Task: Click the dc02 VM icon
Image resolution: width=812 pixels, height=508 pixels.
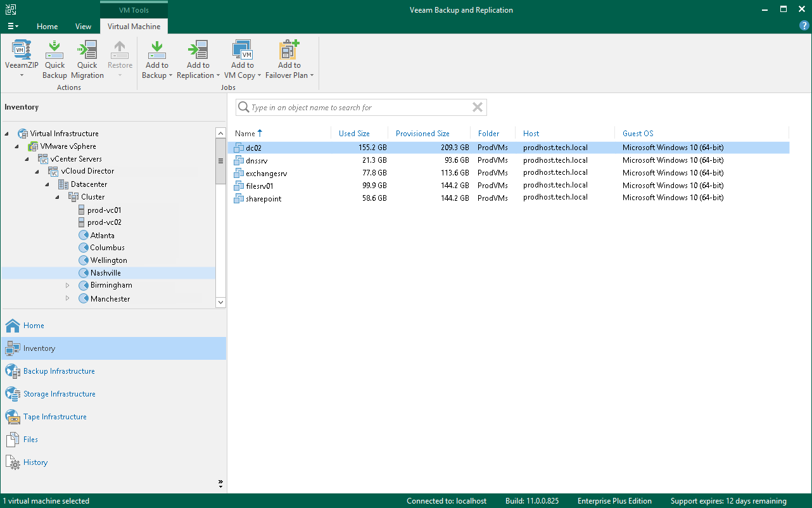Action: point(239,148)
